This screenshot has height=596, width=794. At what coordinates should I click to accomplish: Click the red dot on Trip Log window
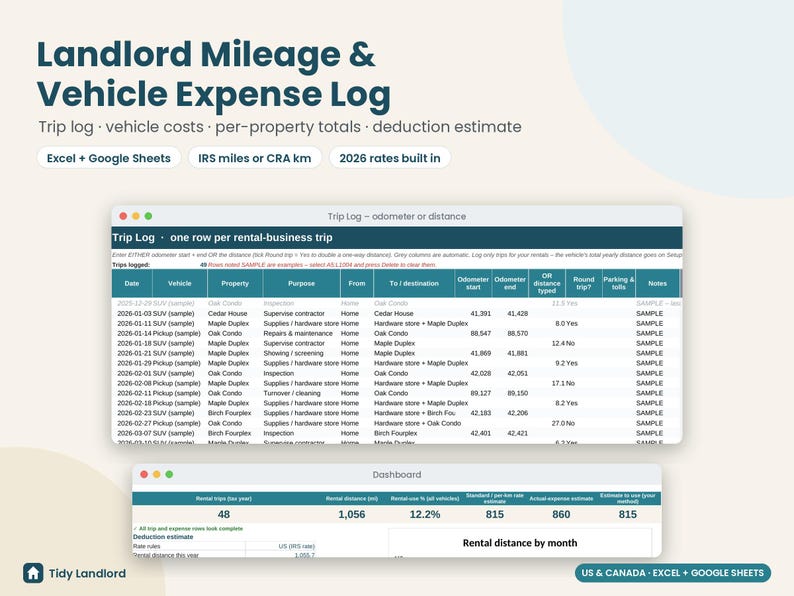(x=123, y=216)
